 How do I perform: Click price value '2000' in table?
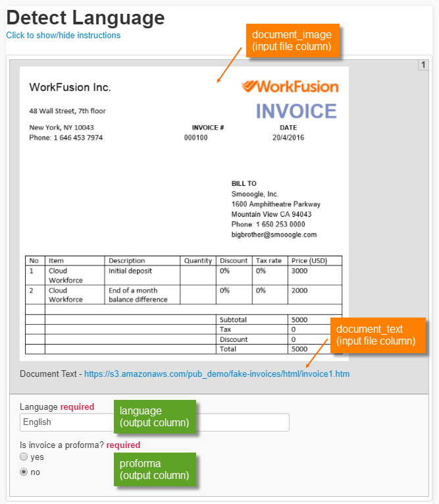tap(299, 291)
